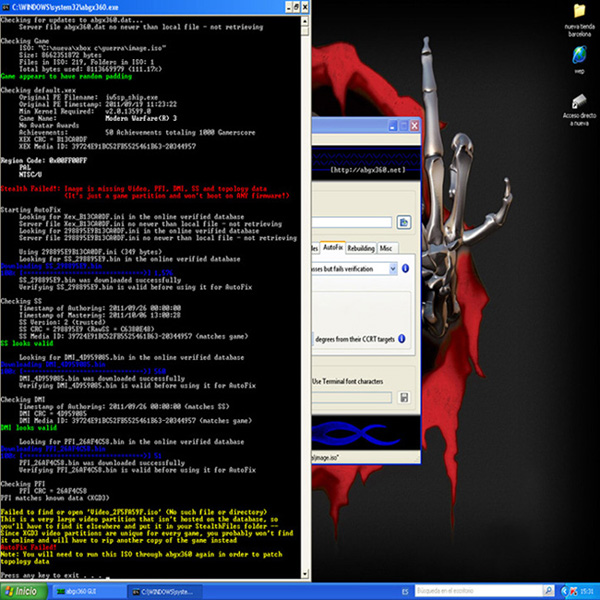Click info icon beside the AutoFix threshold dropdown
Viewport: 600px width, 600px height.
coord(405,269)
